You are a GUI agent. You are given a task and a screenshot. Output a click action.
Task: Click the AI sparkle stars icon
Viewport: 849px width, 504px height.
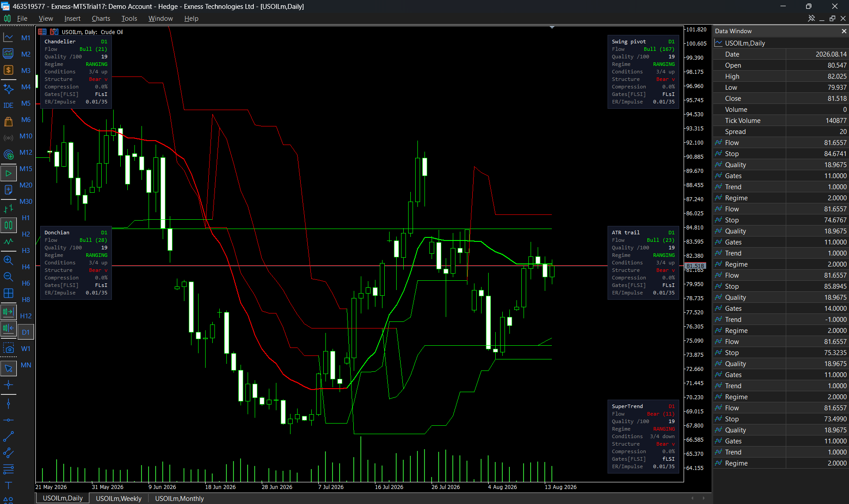point(8,89)
